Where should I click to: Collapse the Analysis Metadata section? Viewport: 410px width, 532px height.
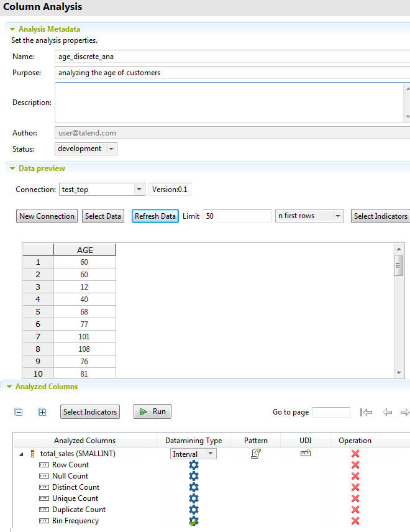point(12,29)
